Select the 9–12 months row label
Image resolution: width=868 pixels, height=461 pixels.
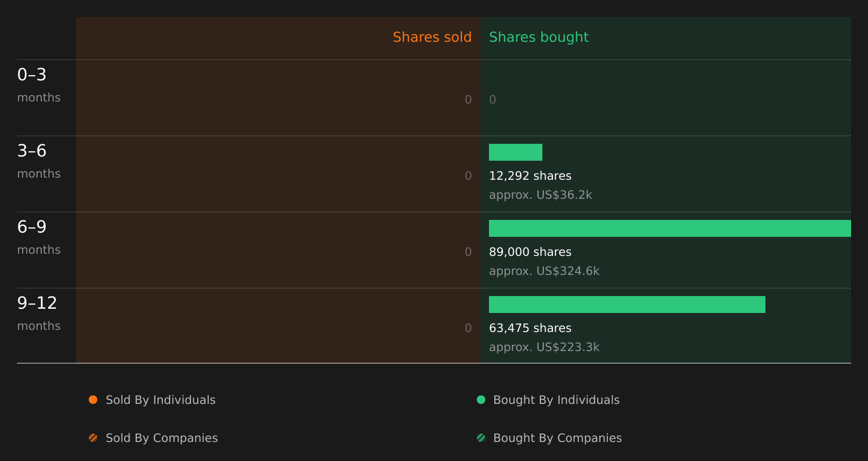coord(39,314)
